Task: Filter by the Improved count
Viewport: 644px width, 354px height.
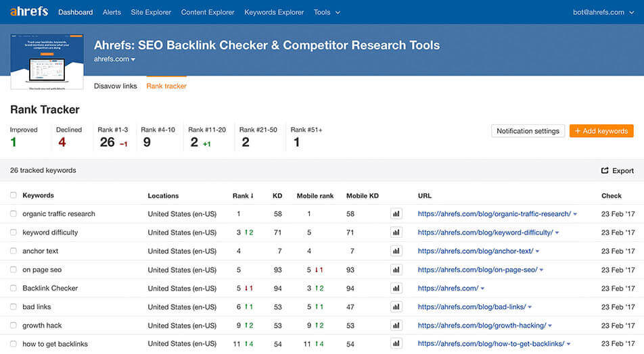Action: click(x=24, y=137)
